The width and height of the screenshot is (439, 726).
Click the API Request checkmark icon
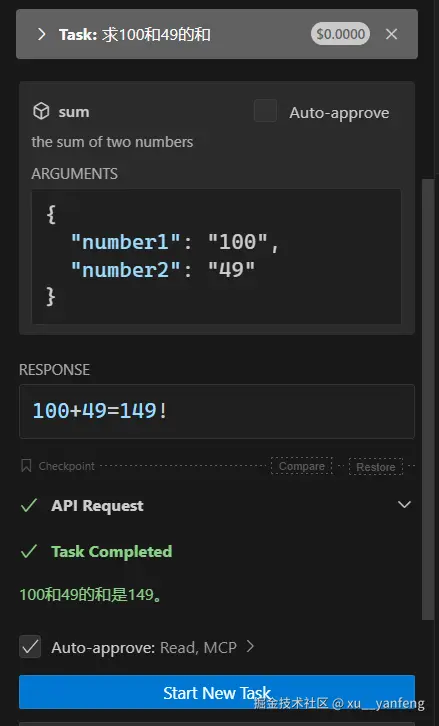29,505
